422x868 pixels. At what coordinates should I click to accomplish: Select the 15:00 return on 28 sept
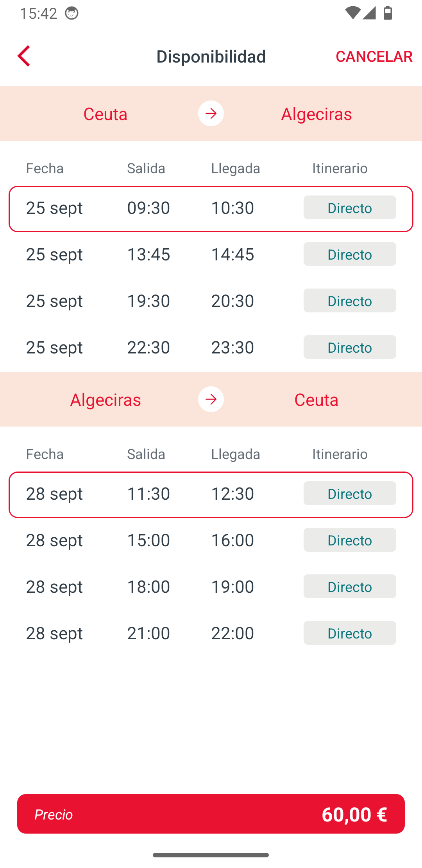(211, 540)
